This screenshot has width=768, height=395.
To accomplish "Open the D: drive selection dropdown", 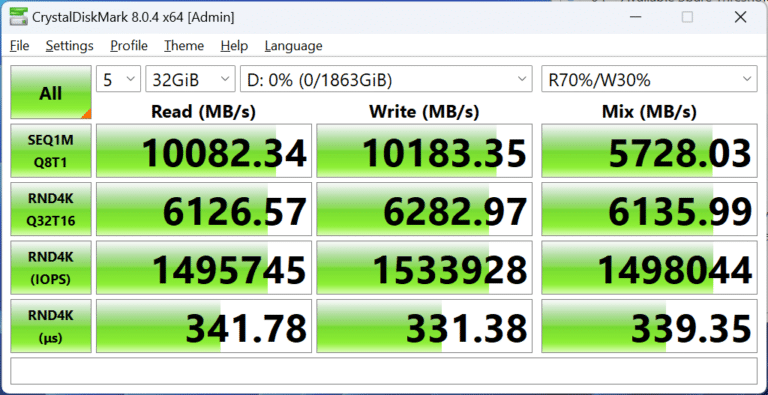I will (386, 79).
